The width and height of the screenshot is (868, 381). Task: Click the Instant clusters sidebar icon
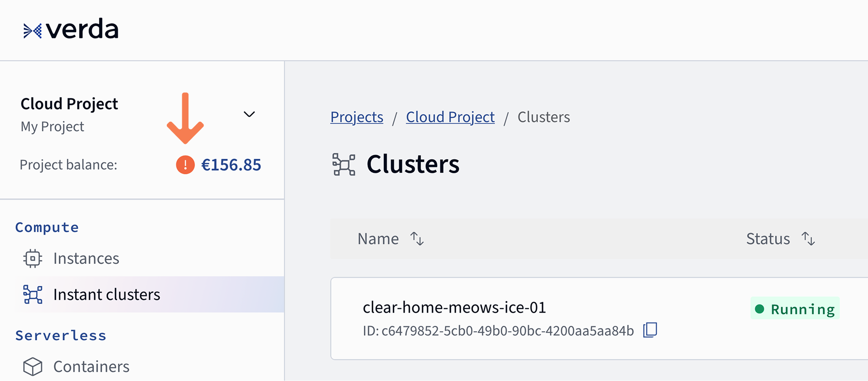coord(33,295)
